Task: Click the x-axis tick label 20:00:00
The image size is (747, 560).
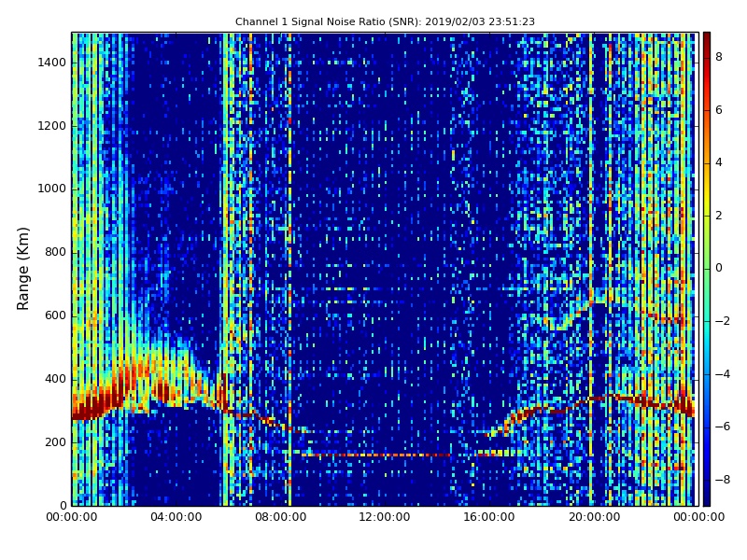Action: pyautogui.click(x=594, y=517)
